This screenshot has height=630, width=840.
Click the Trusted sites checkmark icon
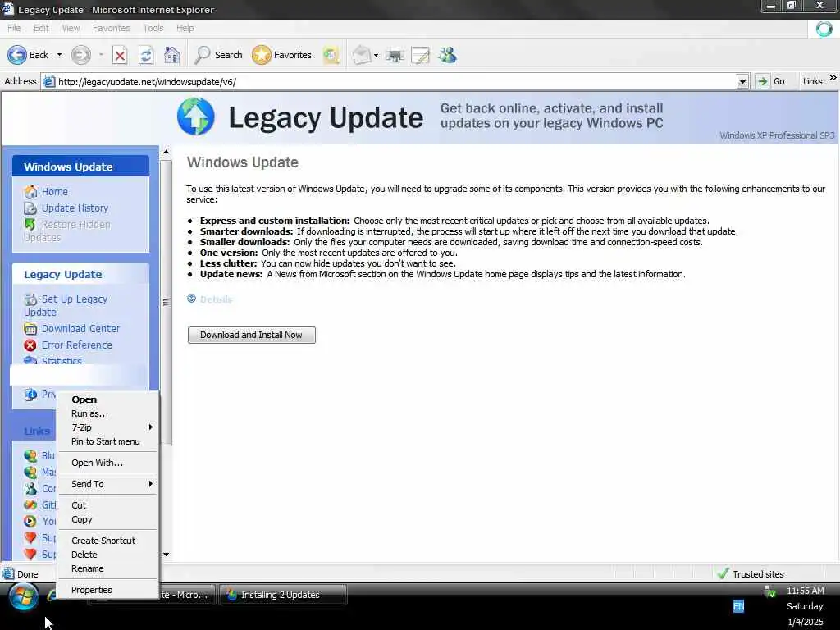(x=723, y=573)
